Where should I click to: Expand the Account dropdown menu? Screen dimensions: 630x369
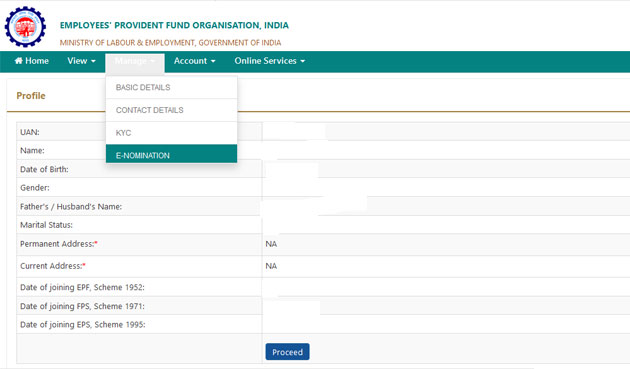[x=194, y=61]
